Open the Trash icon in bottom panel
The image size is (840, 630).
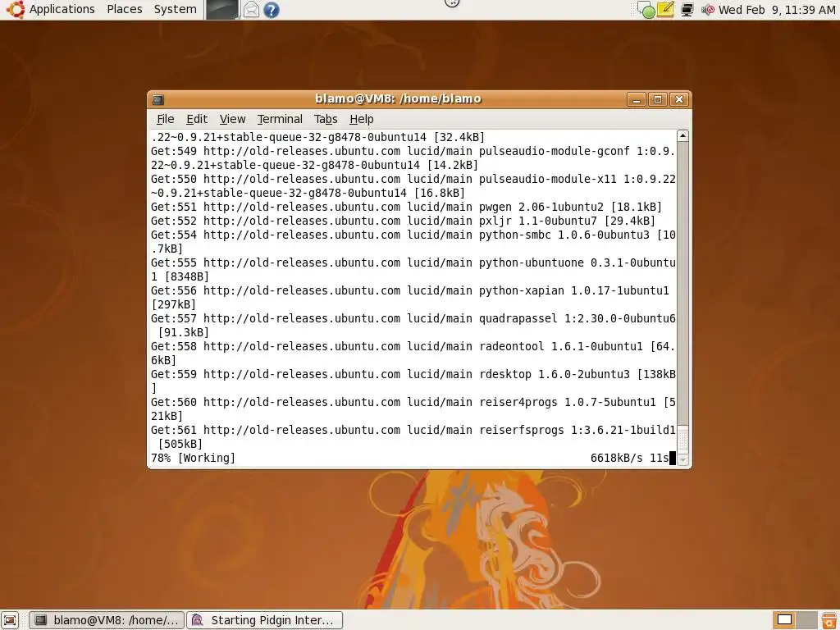(x=829, y=620)
